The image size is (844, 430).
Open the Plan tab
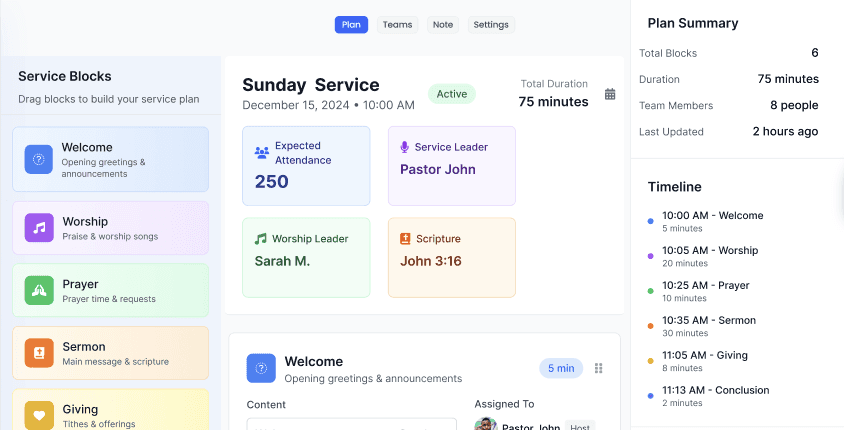(351, 25)
